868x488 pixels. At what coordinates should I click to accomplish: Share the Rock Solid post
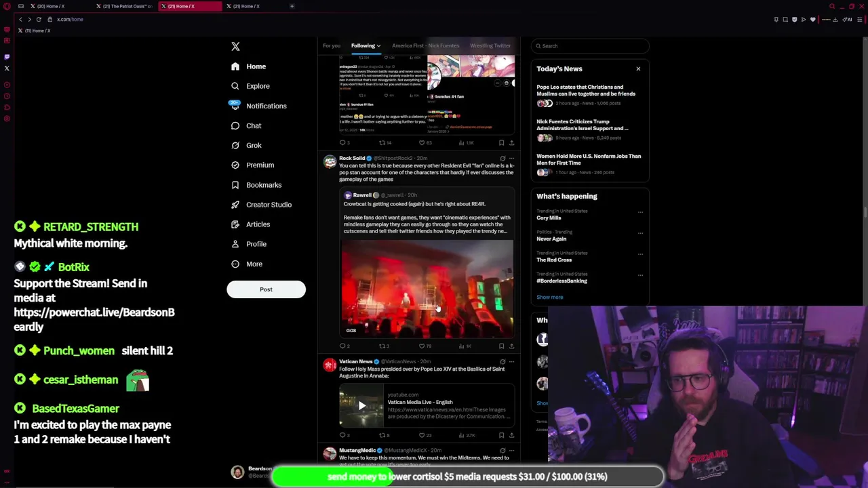point(511,346)
